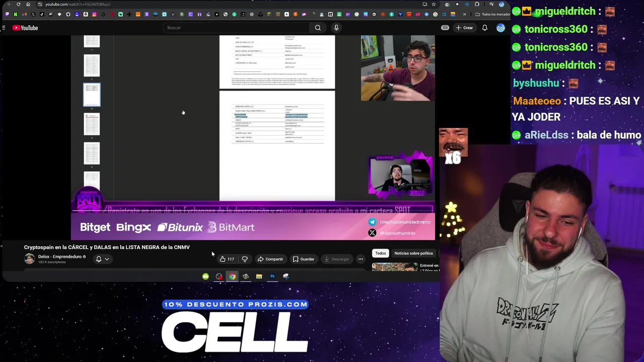Toggle channel notification bell for Delox
644x362 pixels.
[x=99, y=259]
